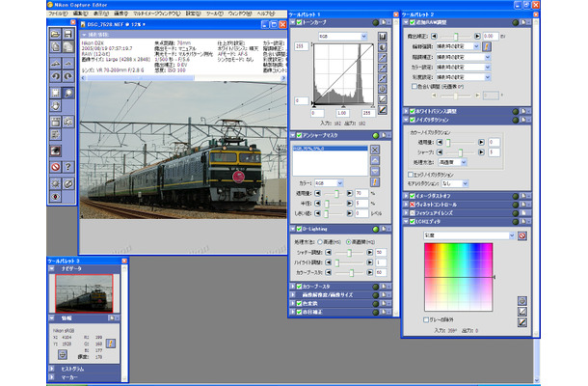This screenshot has width=588, height=386.
Task: Click the half-circle contrast icon beside the tone curve
Action: pos(382,47)
